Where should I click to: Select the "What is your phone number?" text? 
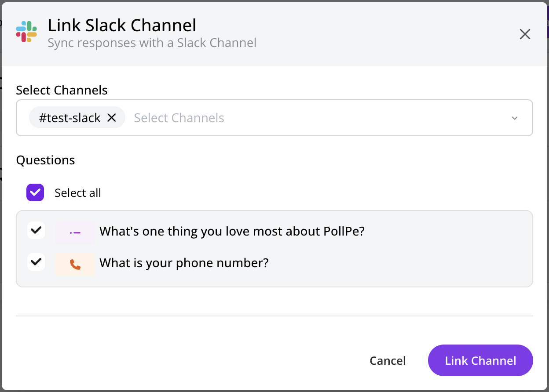[x=184, y=263]
